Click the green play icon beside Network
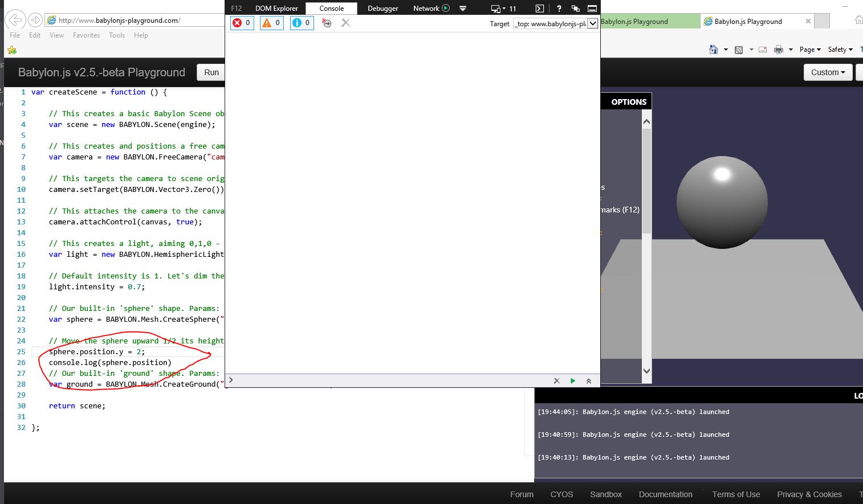The height and width of the screenshot is (504, 863). (446, 8)
